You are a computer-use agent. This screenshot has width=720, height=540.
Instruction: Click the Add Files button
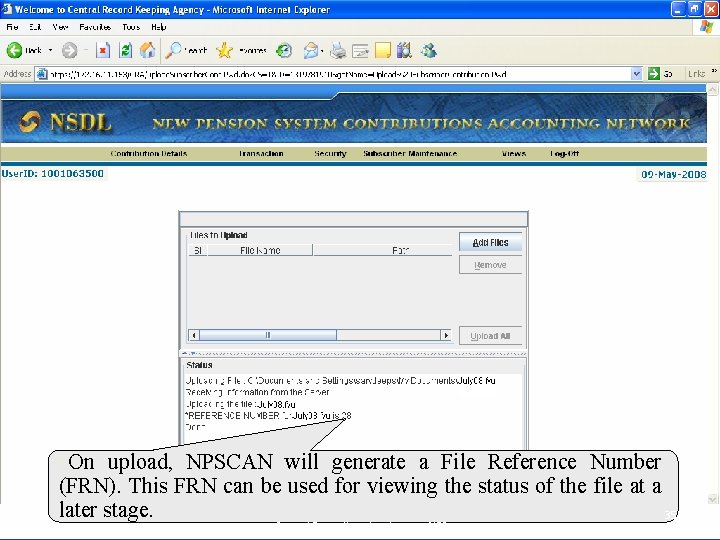pos(490,242)
